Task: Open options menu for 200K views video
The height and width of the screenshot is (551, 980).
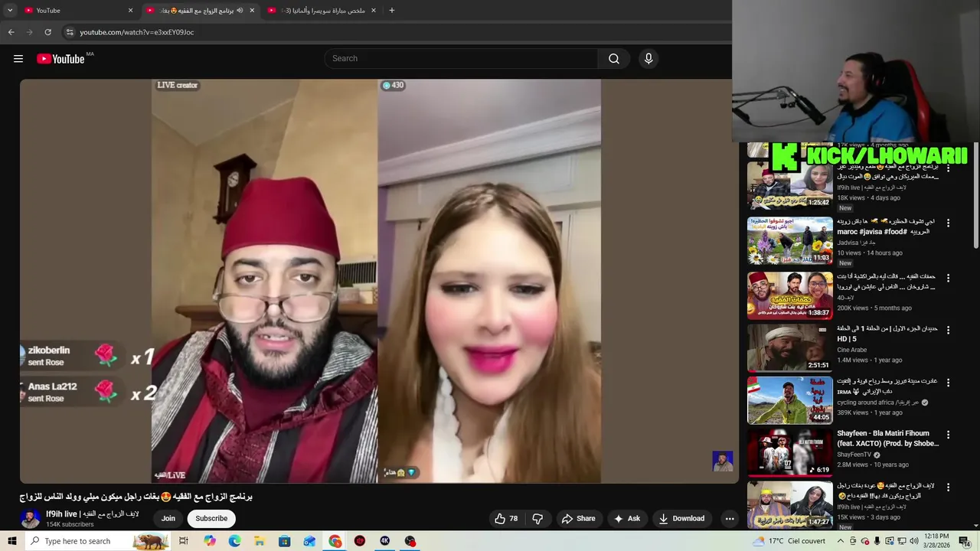Action: tap(948, 279)
